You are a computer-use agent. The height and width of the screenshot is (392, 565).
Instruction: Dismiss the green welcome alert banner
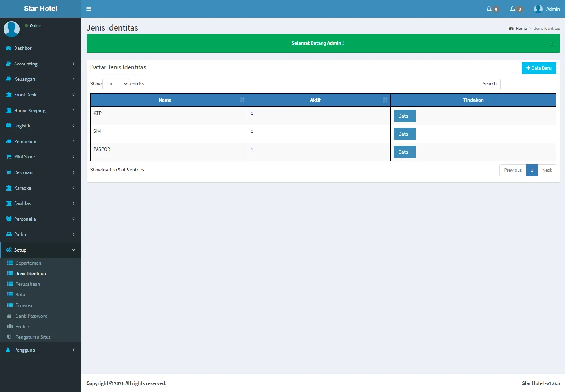click(552, 43)
